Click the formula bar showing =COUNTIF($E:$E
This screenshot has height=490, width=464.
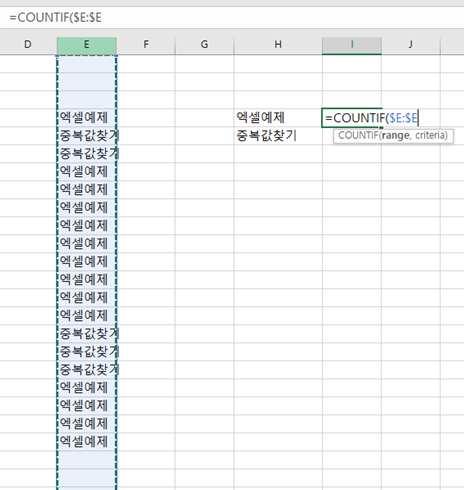click(232, 17)
